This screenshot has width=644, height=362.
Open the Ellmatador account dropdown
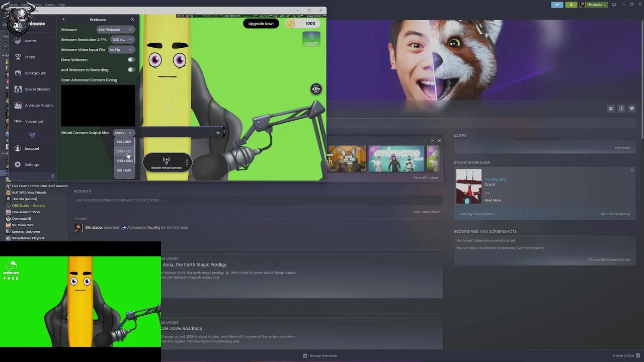[x=593, y=5]
